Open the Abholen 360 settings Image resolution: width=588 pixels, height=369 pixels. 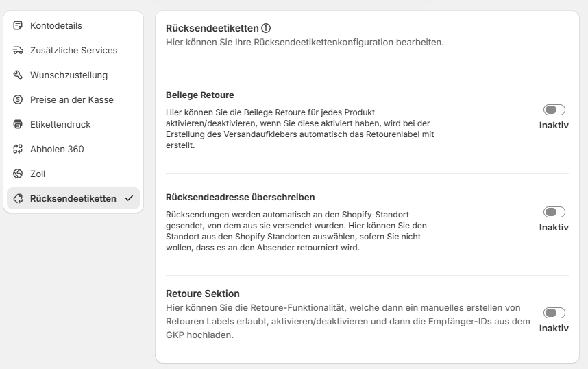point(73,149)
